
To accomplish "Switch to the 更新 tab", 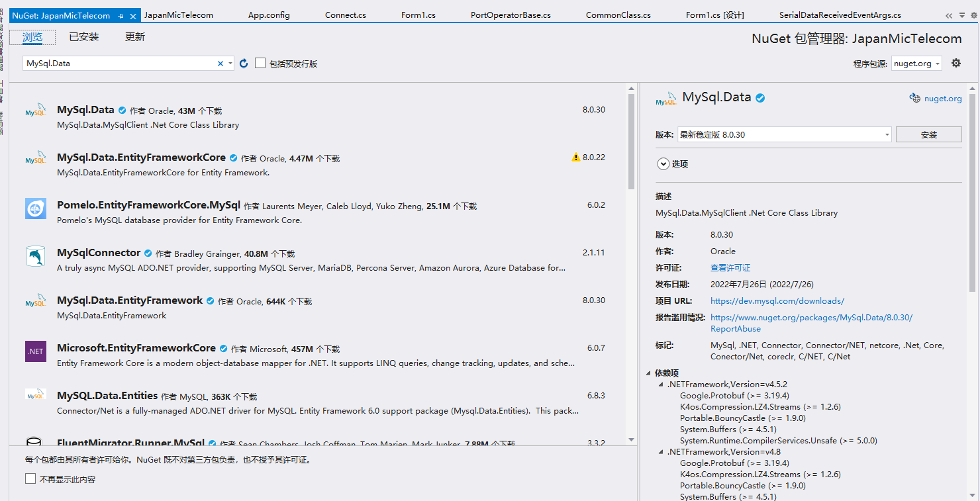I will pyautogui.click(x=135, y=37).
